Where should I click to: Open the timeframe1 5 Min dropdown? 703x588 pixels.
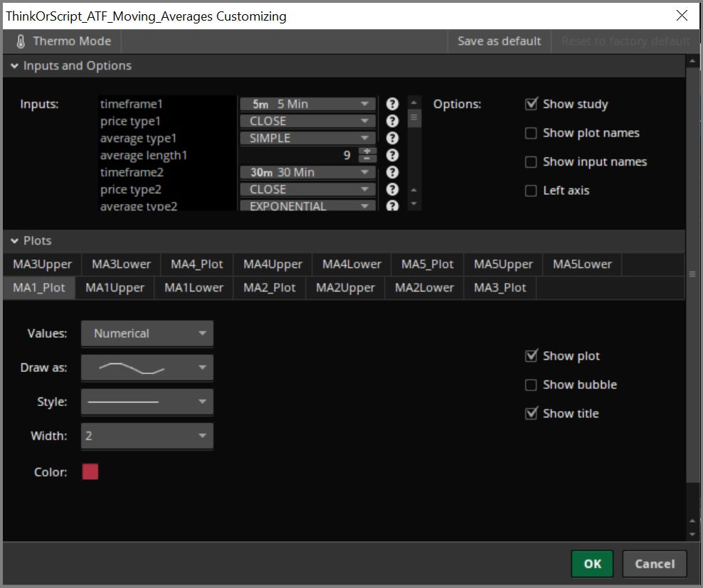(x=307, y=104)
